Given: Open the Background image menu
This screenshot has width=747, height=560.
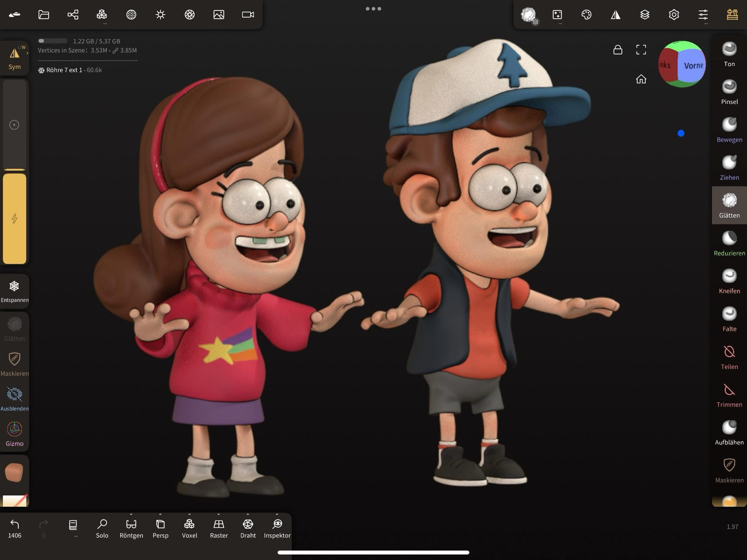Looking at the screenshot, I should pos(219,15).
